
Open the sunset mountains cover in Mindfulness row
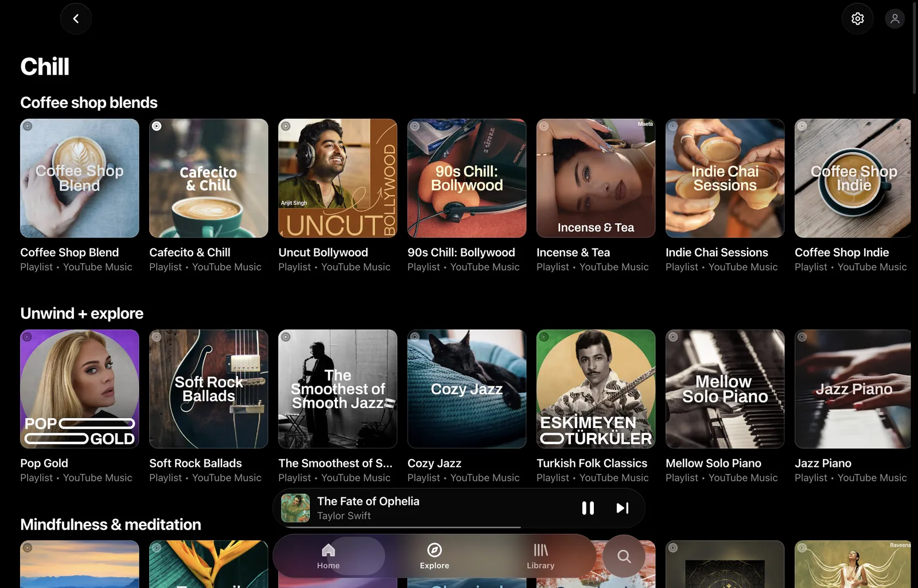[x=80, y=564]
